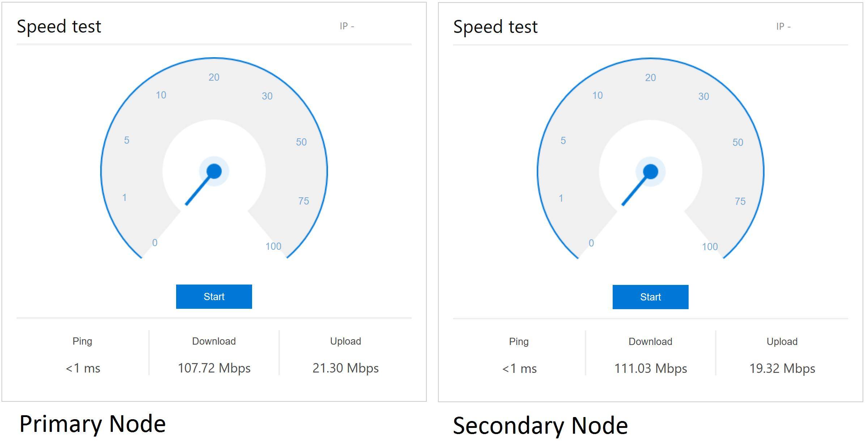The image size is (868, 446).
Task: Click the 50 mark on Secondary Node gauge
Action: (x=738, y=142)
